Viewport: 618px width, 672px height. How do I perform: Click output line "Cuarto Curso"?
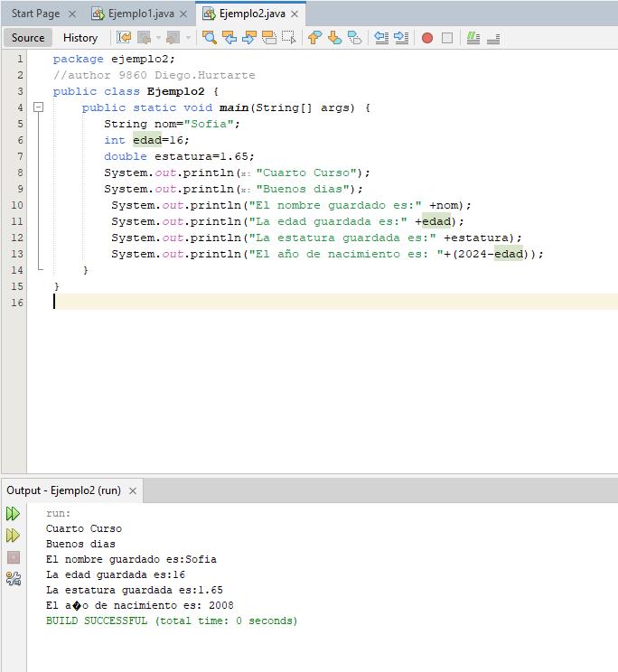pyautogui.click(x=84, y=528)
